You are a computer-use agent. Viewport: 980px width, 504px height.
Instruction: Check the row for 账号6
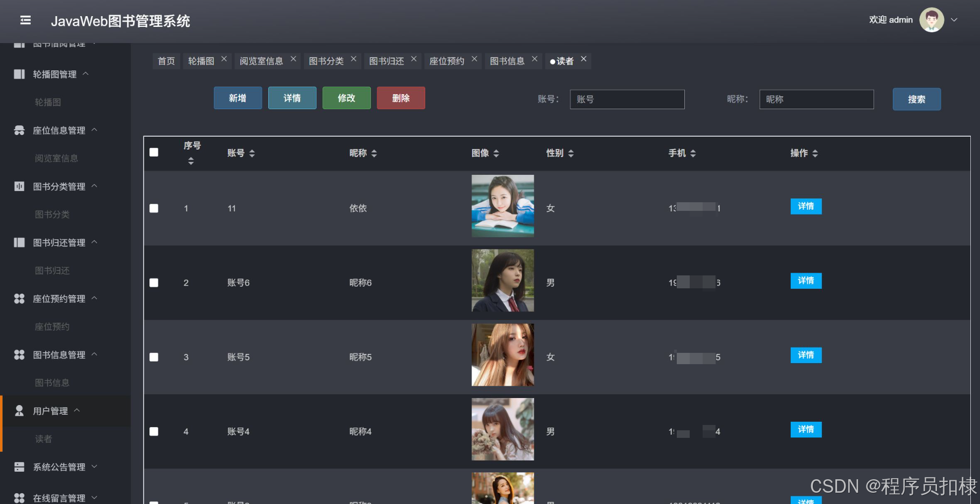(x=154, y=282)
